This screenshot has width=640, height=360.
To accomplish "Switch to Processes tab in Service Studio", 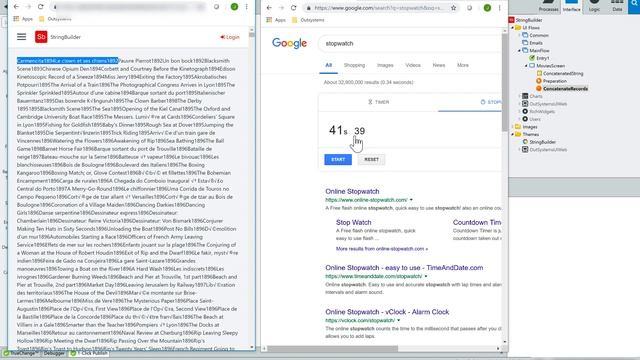I will (x=548, y=6).
